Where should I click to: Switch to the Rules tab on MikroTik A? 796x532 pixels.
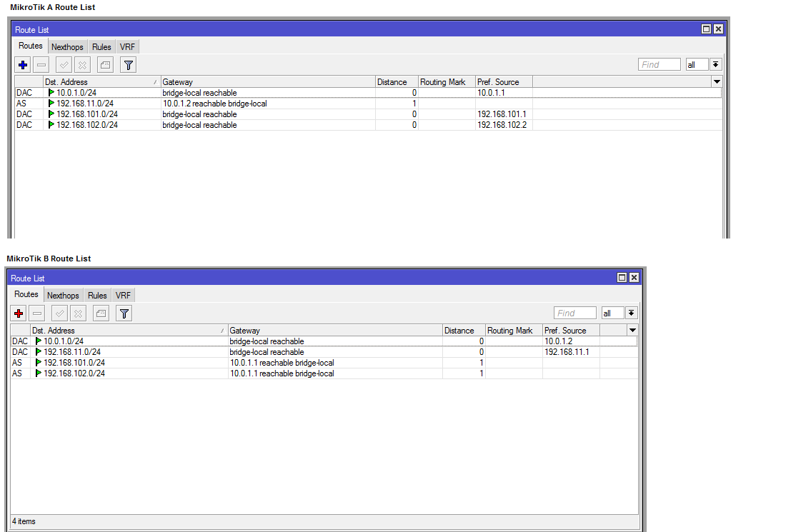point(101,46)
